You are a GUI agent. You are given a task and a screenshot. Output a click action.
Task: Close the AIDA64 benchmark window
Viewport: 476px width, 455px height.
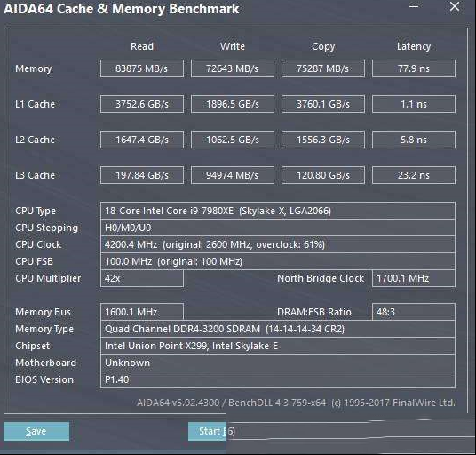[455, 6]
